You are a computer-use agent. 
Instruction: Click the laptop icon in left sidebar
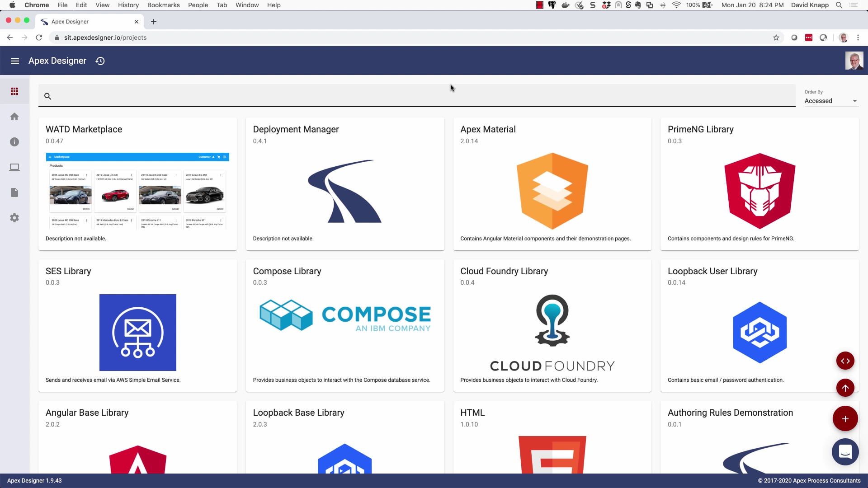point(14,167)
